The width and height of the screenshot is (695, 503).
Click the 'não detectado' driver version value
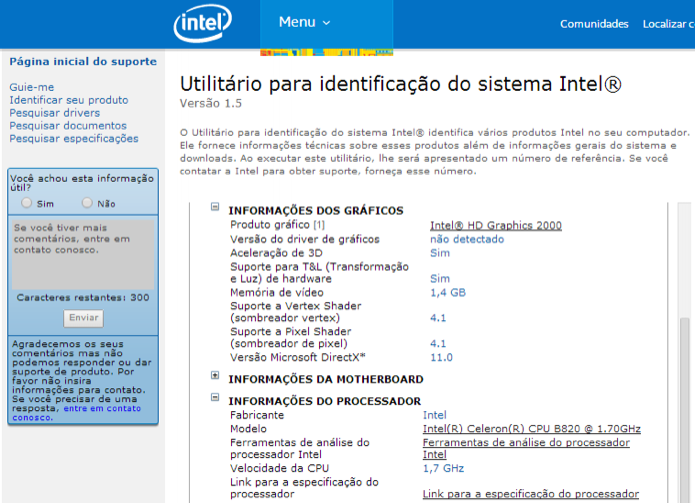pos(467,239)
